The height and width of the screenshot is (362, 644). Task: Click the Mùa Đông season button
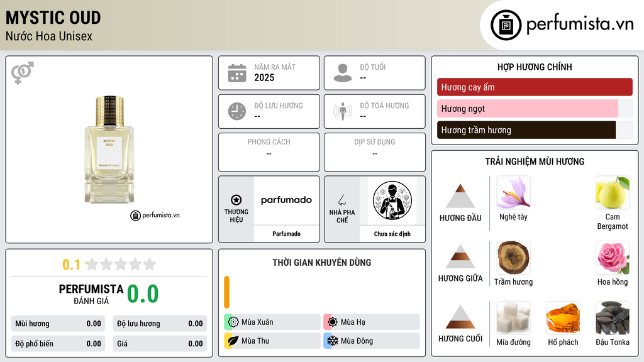[x=372, y=341]
